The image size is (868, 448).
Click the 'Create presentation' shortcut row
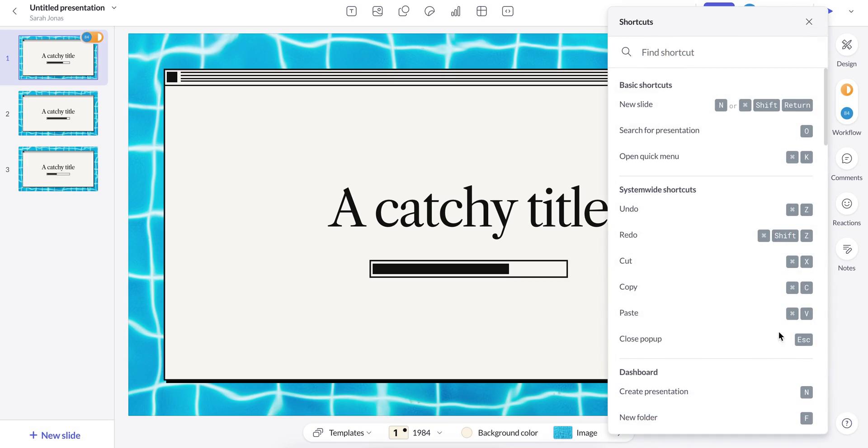pos(716,392)
